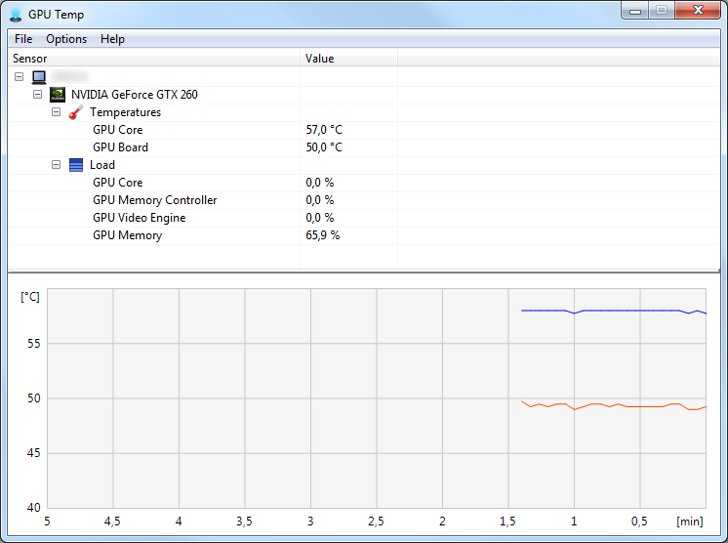Click the 57,0 °C value

(x=324, y=130)
